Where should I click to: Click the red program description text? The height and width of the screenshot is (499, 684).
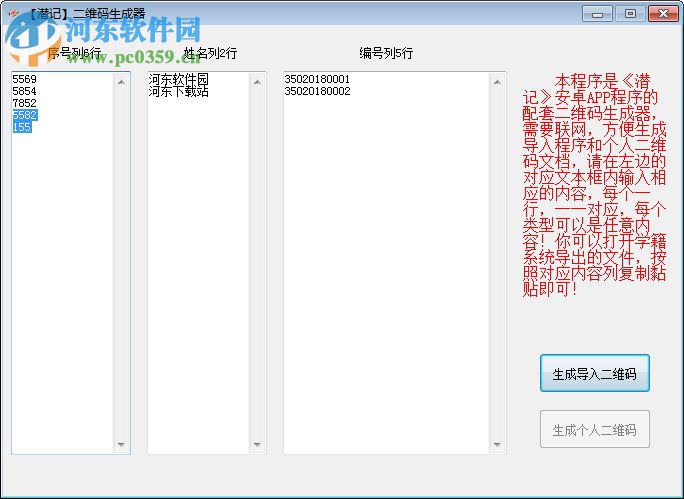[x=594, y=185]
